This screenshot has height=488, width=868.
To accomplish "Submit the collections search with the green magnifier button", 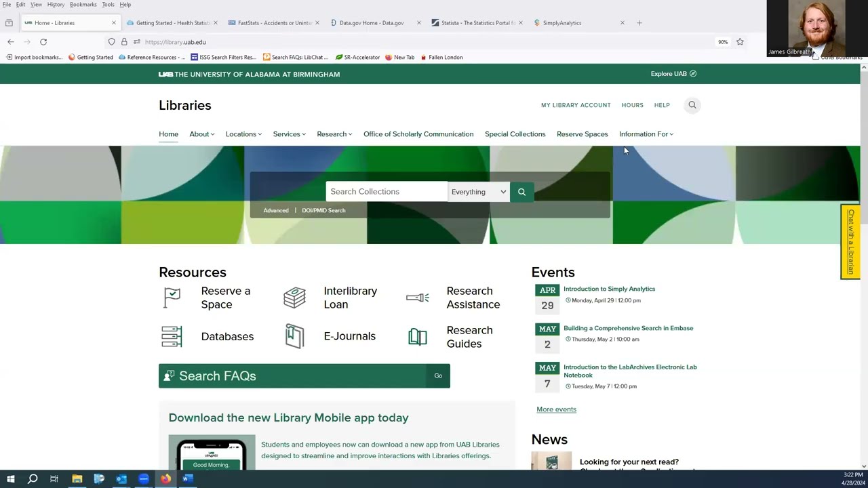I will (521, 192).
